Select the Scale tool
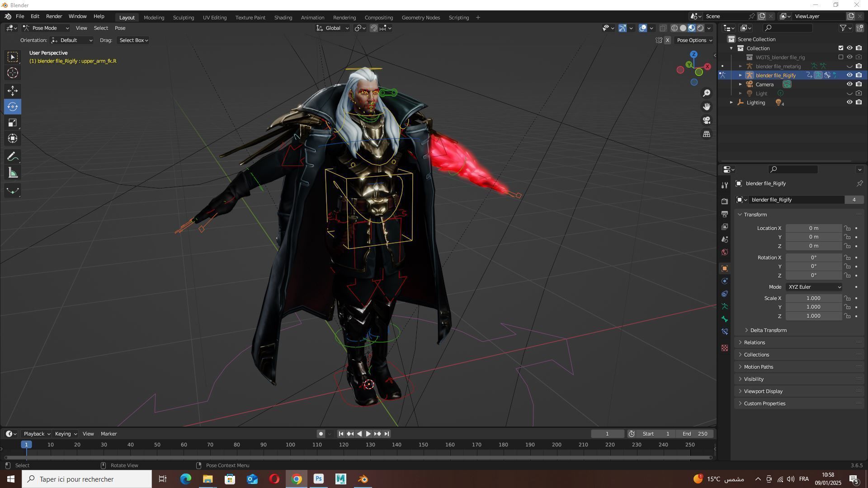 [13, 123]
